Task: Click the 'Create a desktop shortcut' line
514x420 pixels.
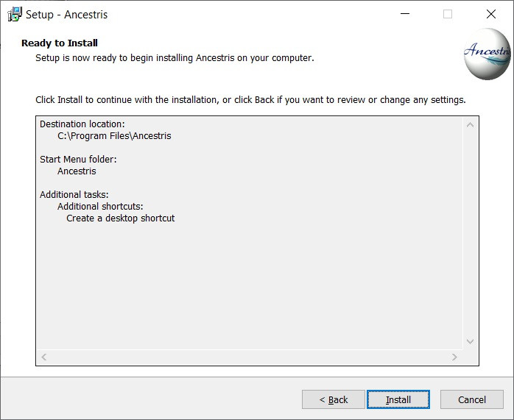Action: click(120, 218)
